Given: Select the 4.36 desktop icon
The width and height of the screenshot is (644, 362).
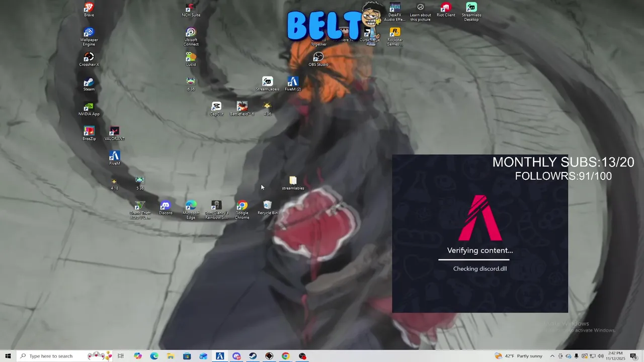Looking at the screenshot, I should pyautogui.click(x=267, y=109).
